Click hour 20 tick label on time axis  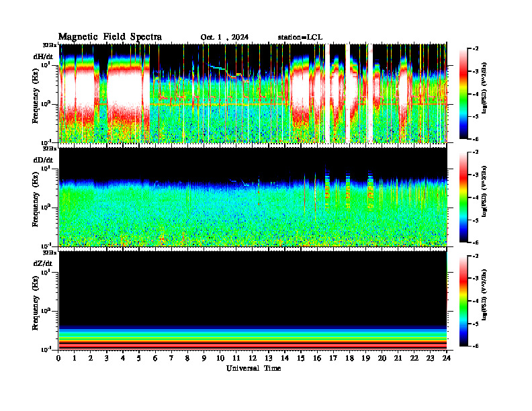coord(382,358)
